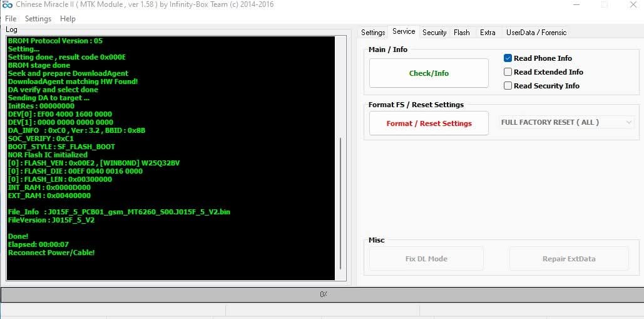This screenshot has width=644, height=319.
Task: Switch to the Security tab
Action: [434, 33]
